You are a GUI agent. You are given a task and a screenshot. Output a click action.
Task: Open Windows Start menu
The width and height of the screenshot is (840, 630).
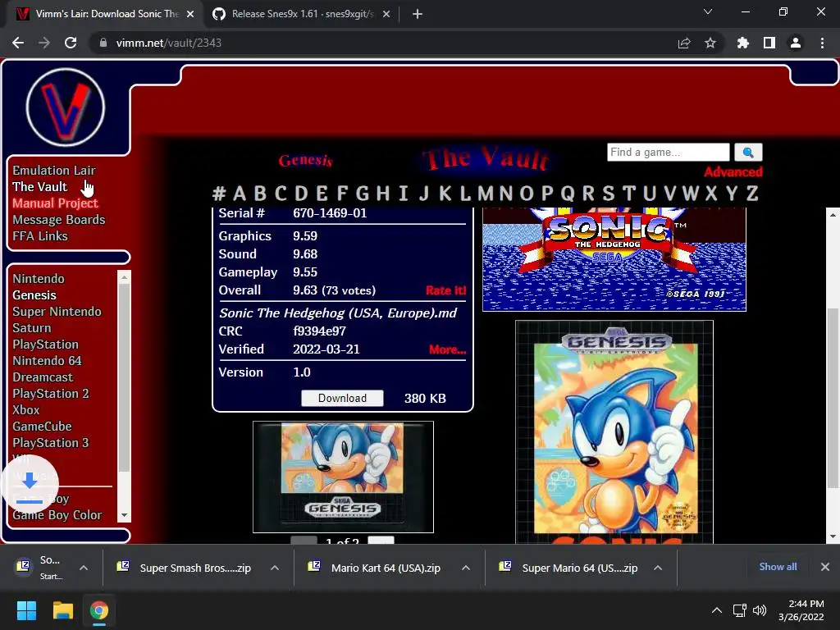(26, 610)
